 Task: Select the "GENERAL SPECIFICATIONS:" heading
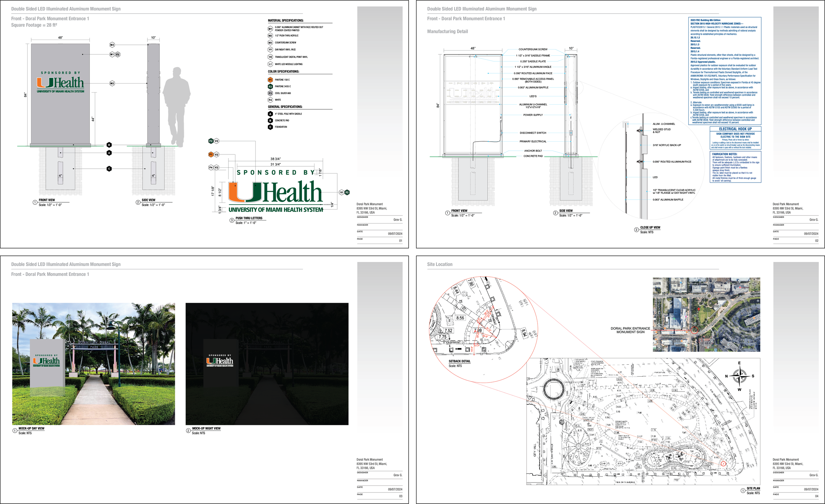tap(285, 107)
